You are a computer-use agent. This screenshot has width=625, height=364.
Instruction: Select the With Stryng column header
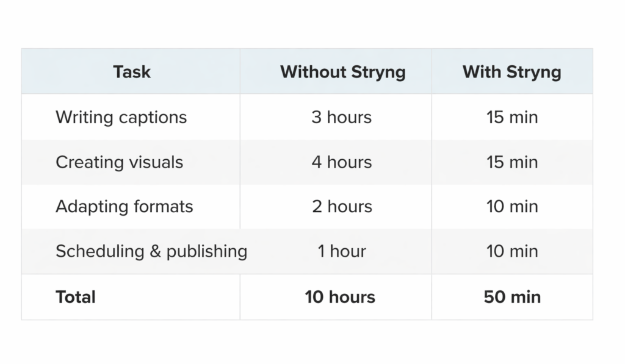pos(511,72)
